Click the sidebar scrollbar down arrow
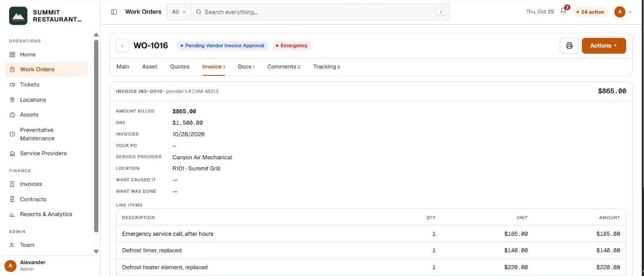This screenshot has height=276, width=644. point(96,251)
